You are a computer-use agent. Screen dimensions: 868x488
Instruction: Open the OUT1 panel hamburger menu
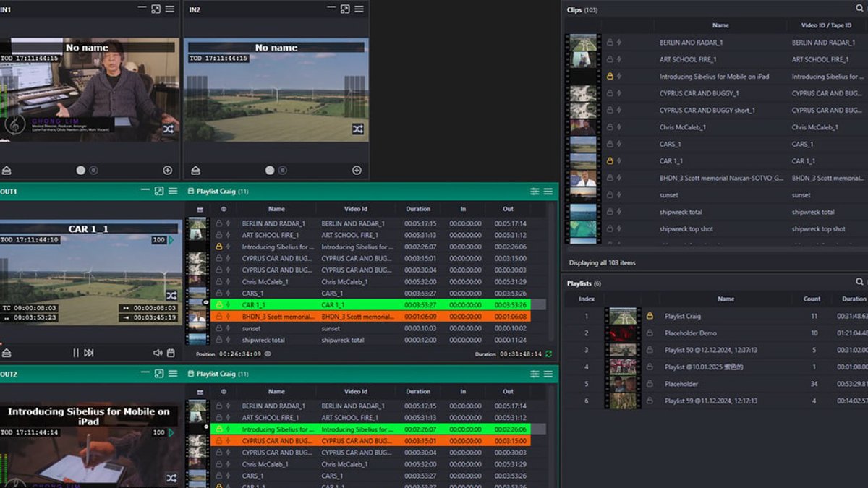click(x=173, y=191)
